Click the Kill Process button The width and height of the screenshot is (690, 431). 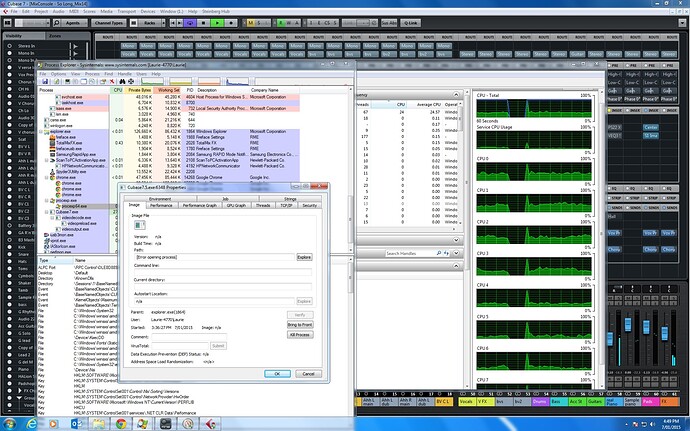300,335
